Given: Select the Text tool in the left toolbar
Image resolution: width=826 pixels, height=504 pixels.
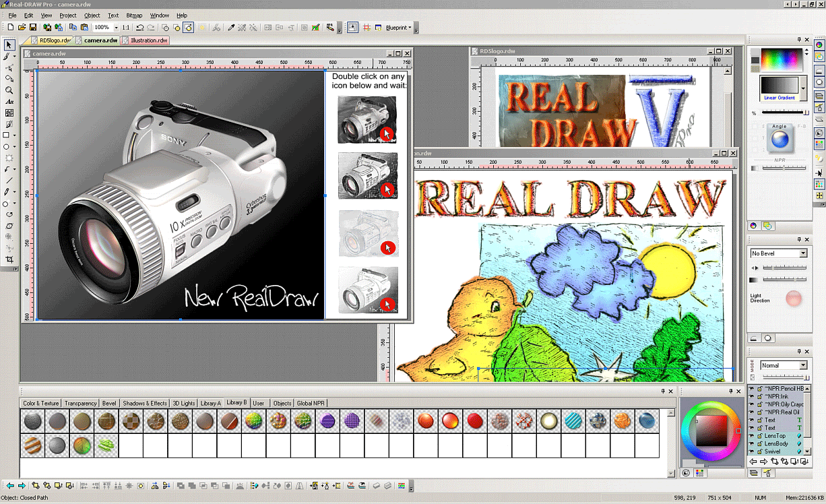Looking at the screenshot, I should pyautogui.click(x=9, y=102).
